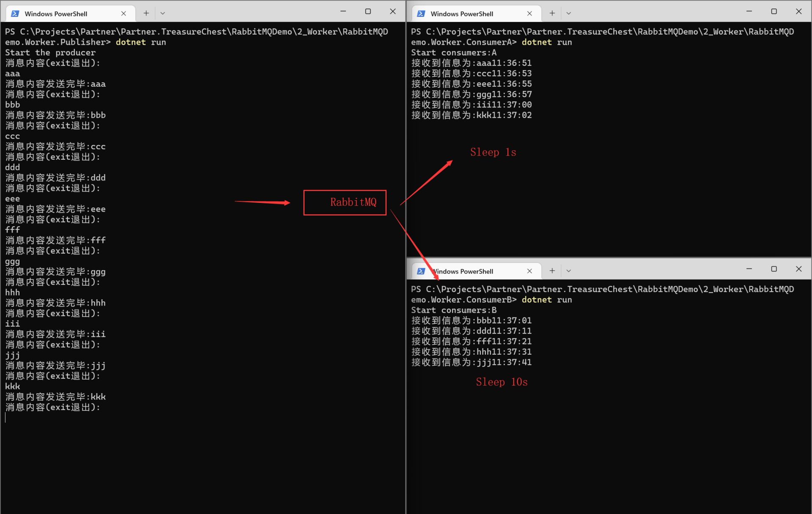Close the PowerShell tab in the ConsumerB window
This screenshot has width=812, height=514.
(529, 271)
